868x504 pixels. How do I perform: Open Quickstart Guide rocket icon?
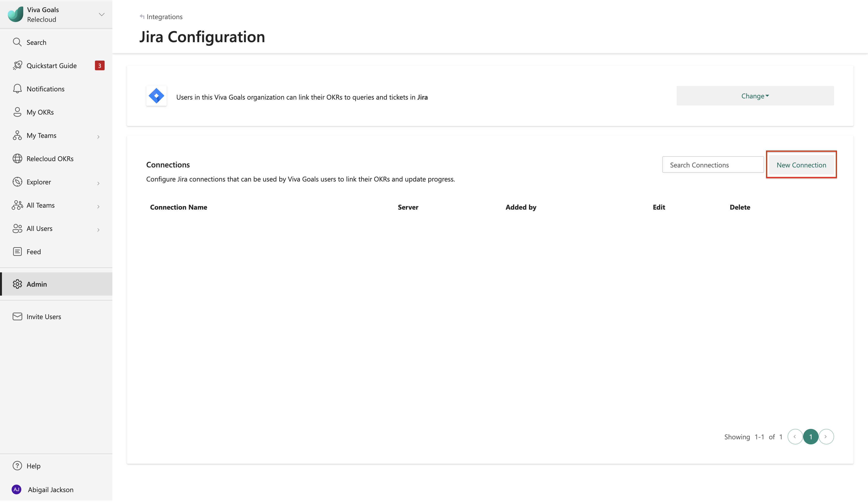tap(17, 65)
